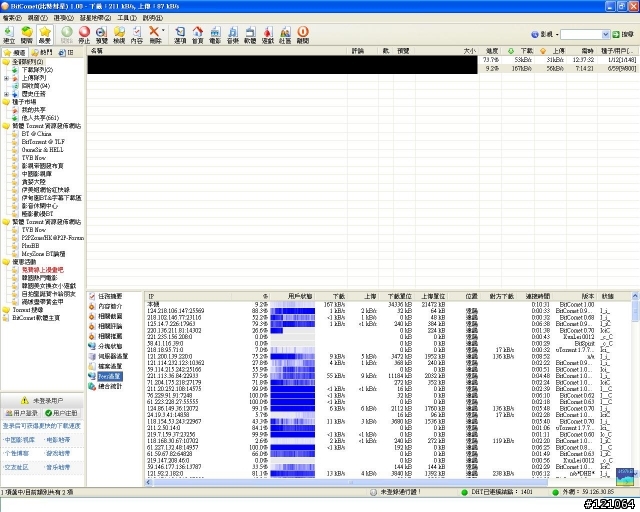640x512 pixels.
Task: Click the open torrent toolbar icon
Action: click(27, 35)
